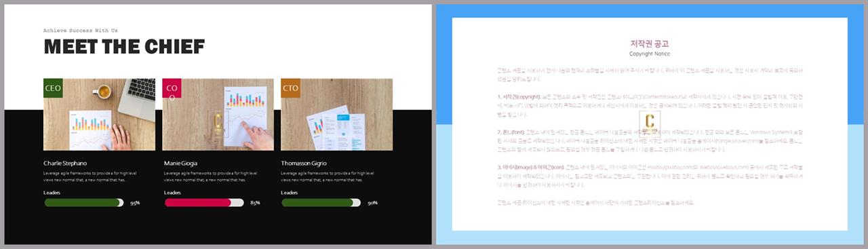Screen dimensions: 868x249
Task: Click Charlie Stephano's green progress bar
Action: point(84,202)
